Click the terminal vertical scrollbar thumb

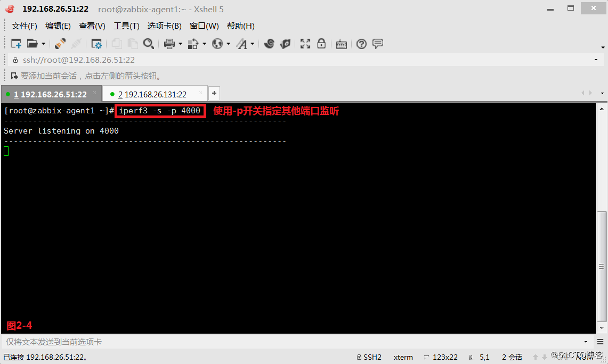pos(602,267)
